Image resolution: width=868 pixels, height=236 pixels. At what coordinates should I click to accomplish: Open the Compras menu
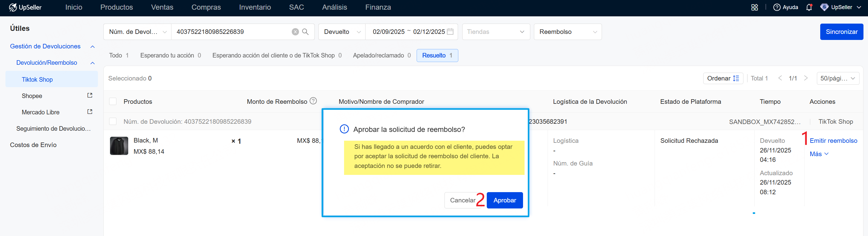[206, 7]
